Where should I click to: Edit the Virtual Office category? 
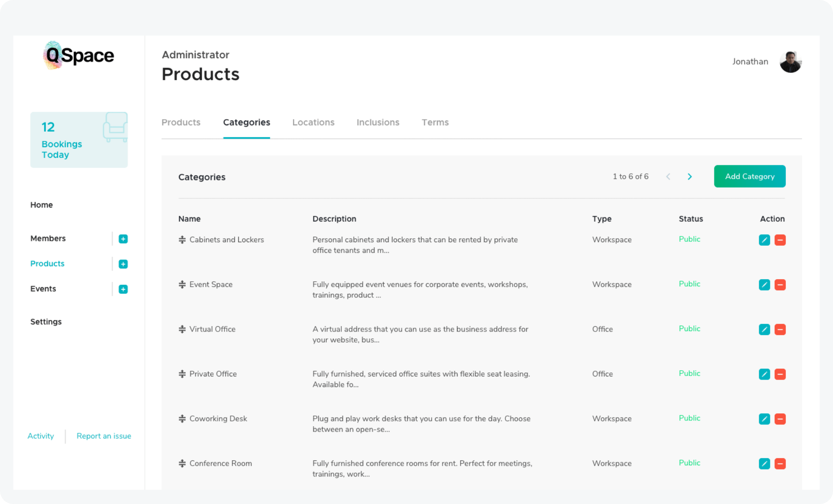764,329
